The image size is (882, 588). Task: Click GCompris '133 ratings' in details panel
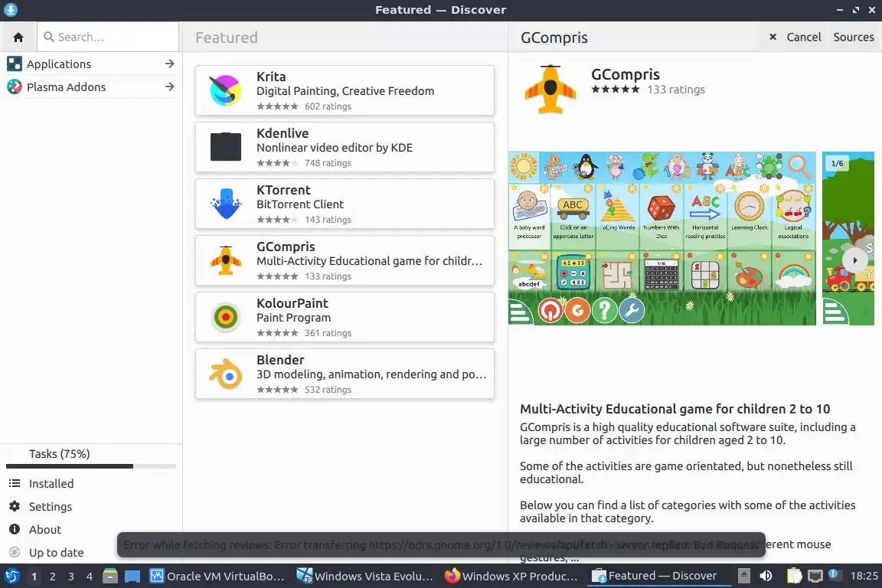point(676,90)
